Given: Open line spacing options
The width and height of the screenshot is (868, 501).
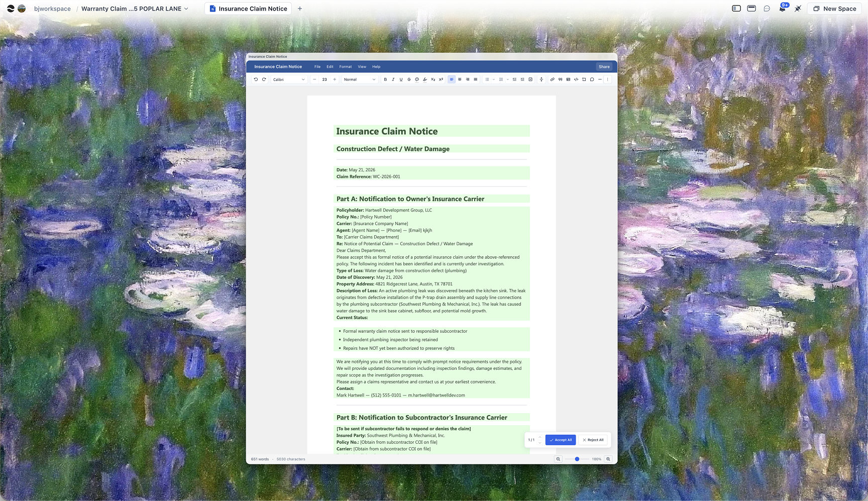Looking at the screenshot, I should point(541,79).
